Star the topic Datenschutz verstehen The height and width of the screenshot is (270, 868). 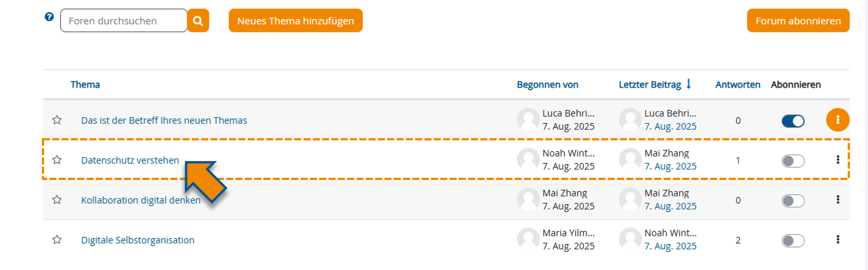tap(57, 160)
